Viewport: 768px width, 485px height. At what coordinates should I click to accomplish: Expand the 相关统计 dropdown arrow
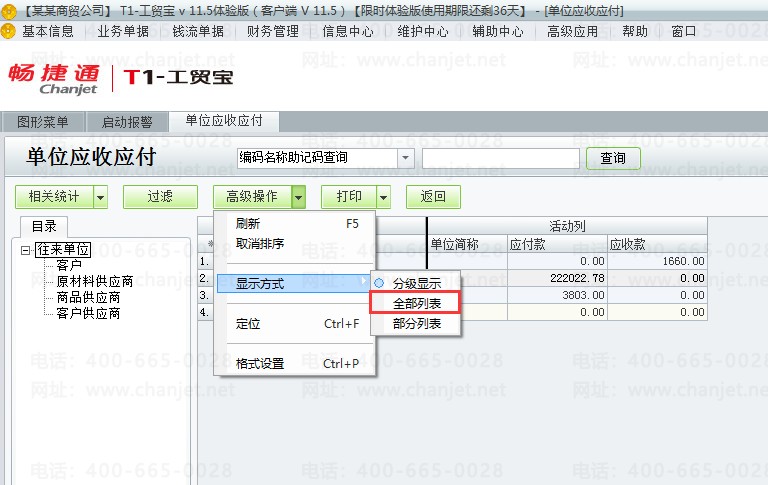click(x=100, y=197)
